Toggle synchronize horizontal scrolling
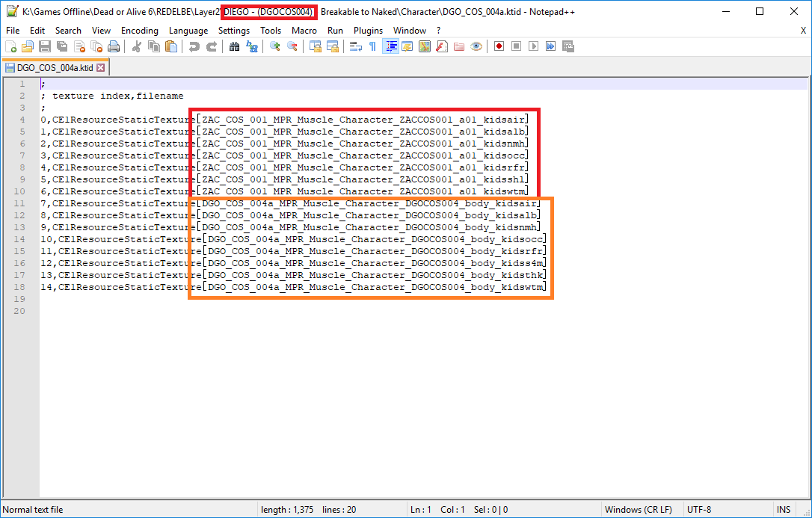The image size is (812, 518). [333, 46]
